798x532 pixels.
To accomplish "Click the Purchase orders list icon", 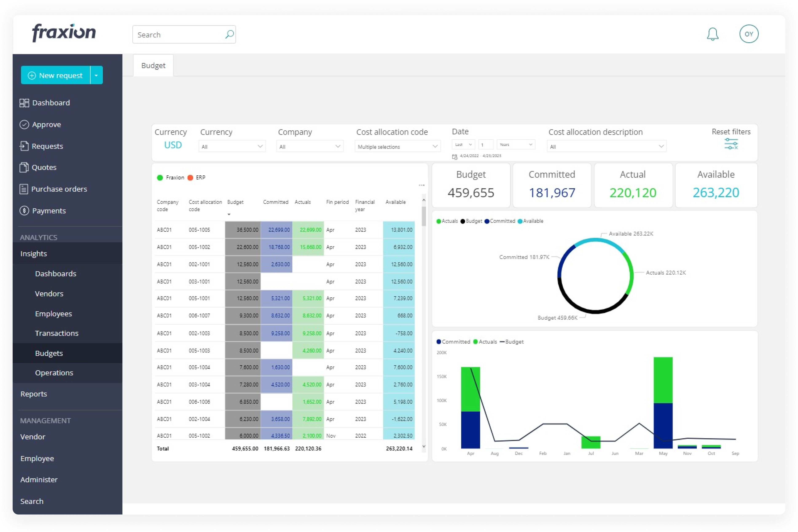I will point(24,189).
